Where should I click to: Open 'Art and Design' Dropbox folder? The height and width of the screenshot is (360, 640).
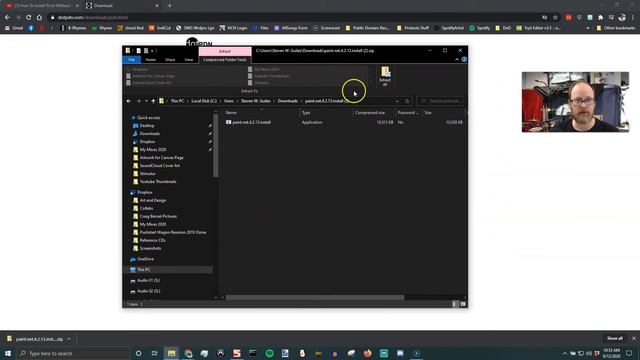pyautogui.click(x=153, y=200)
